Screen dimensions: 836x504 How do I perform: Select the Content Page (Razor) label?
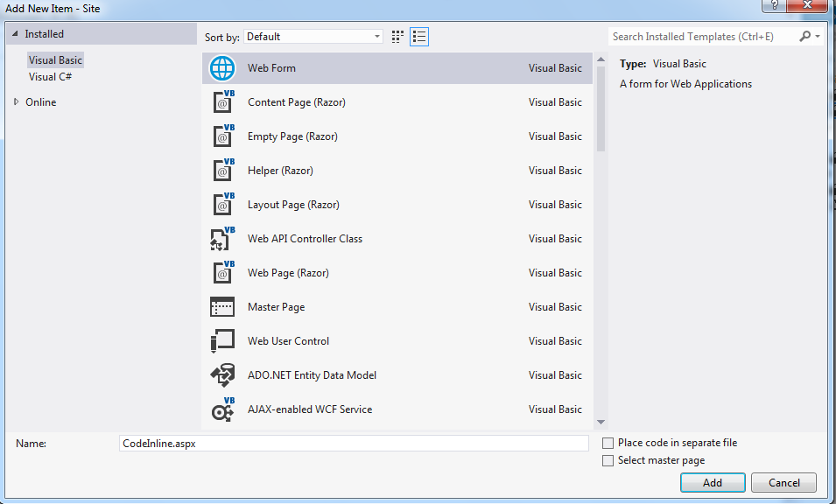[x=297, y=102]
